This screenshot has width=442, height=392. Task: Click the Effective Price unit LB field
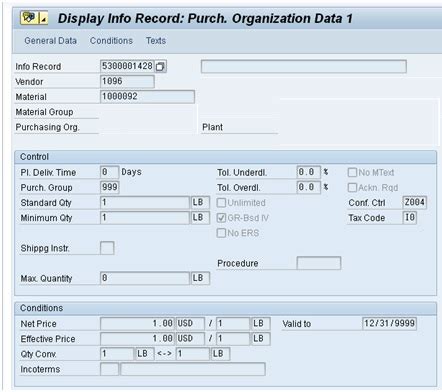[x=261, y=339]
